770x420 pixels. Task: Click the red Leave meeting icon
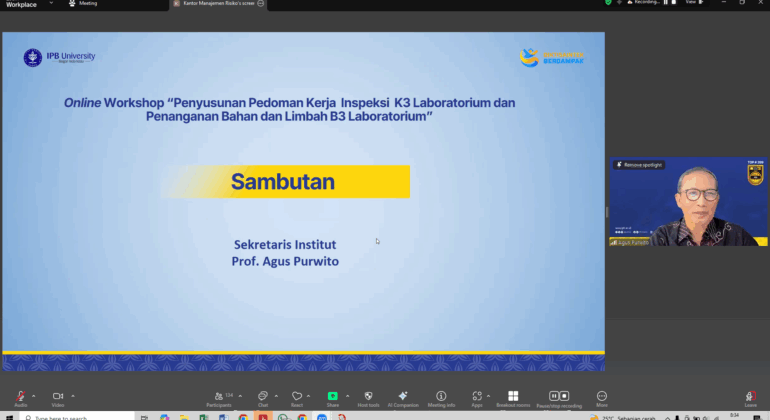(x=750, y=396)
